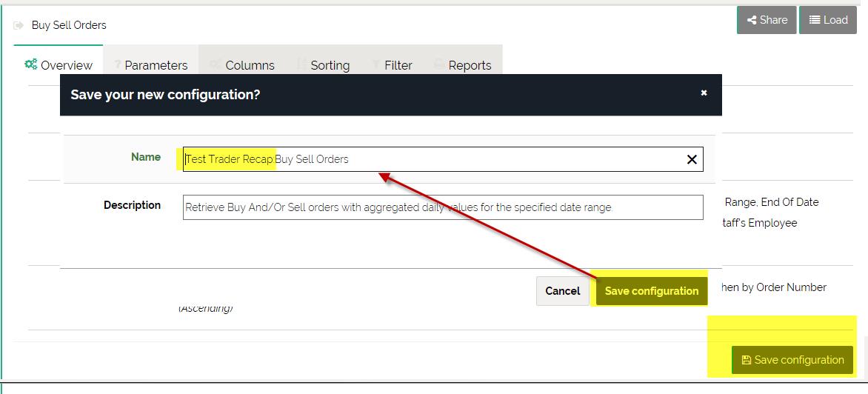The image size is (868, 394).
Task: Click the Share button
Action: click(767, 20)
